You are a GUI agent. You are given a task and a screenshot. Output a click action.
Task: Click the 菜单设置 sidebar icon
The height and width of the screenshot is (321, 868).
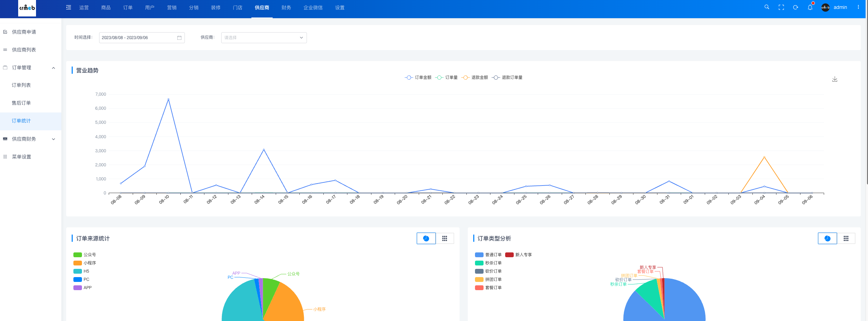coord(5,157)
